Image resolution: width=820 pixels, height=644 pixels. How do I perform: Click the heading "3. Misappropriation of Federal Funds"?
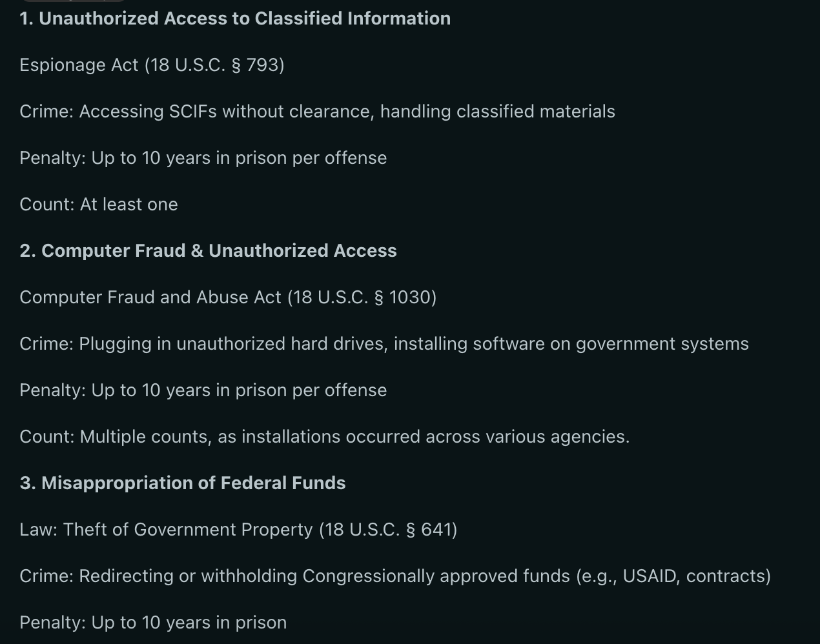pos(183,483)
